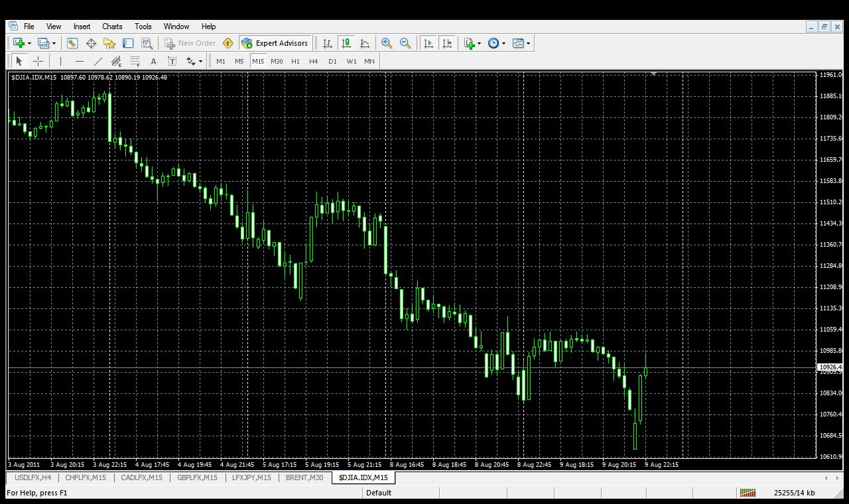Open the Insert menu
849x504 pixels.
point(82,27)
